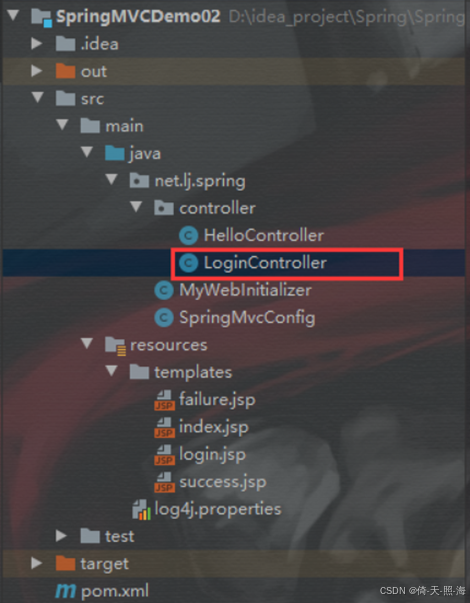Expand the test folder arrow
Screen dimensions: 470x603
(61, 536)
